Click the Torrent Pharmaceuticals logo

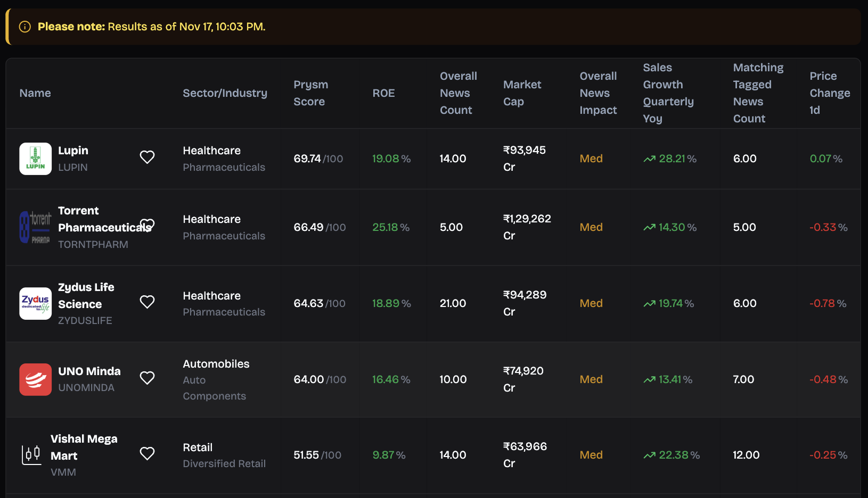click(x=35, y=227)
